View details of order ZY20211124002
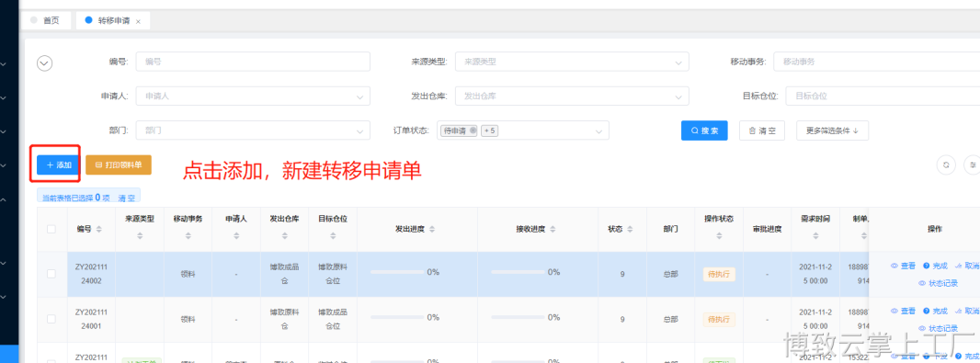Image resolution: width=980 pixels, height=363 pixels. coord(903,266)
